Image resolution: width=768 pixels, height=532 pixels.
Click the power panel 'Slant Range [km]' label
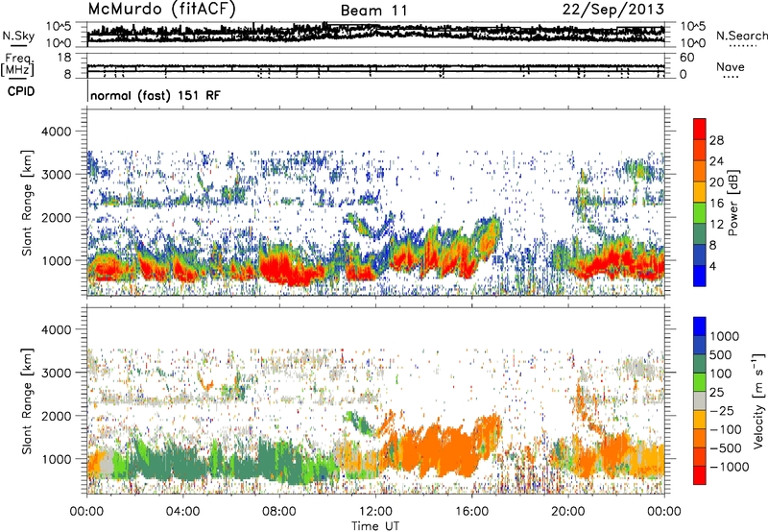[28, 203]
